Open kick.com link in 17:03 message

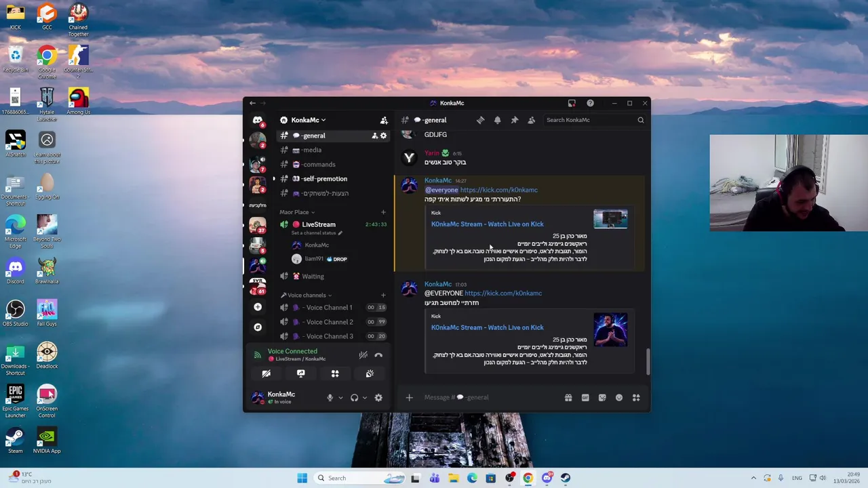point(503,293)
